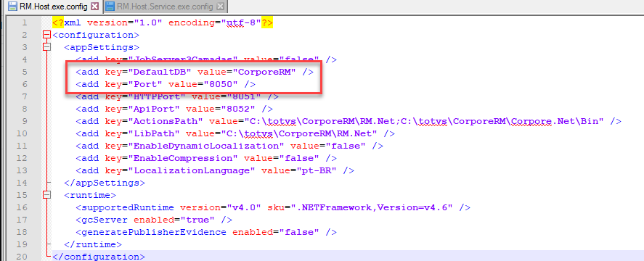This screenshot has width=644, height=261.
Task: Click the closing </appSettings> tag
Action: tap(105, 183)
